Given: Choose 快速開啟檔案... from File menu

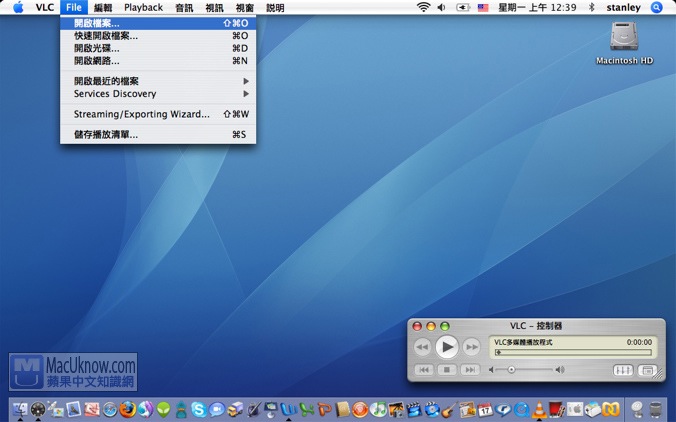Looking at the screenshot, I should tap(158, 36).
